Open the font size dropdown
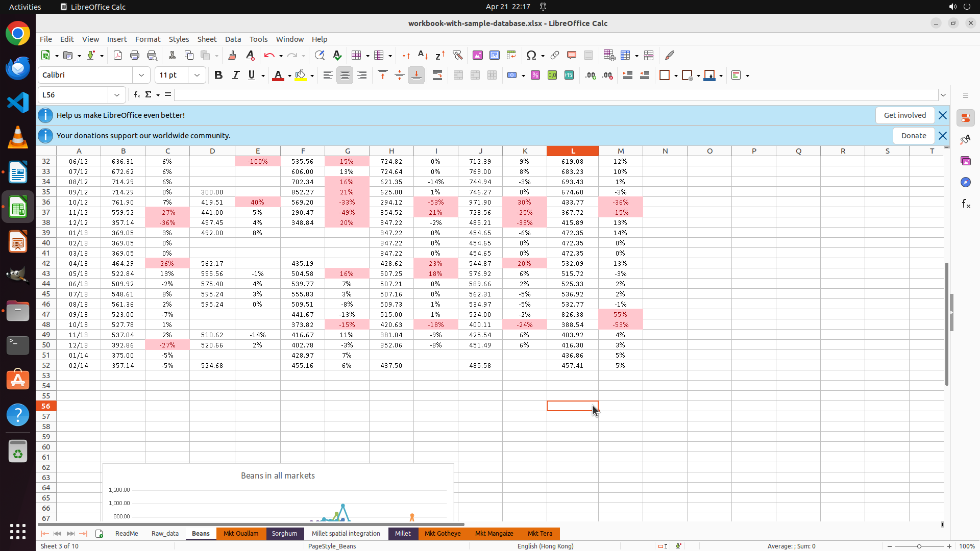980x551 pixels. click(197, 76)
